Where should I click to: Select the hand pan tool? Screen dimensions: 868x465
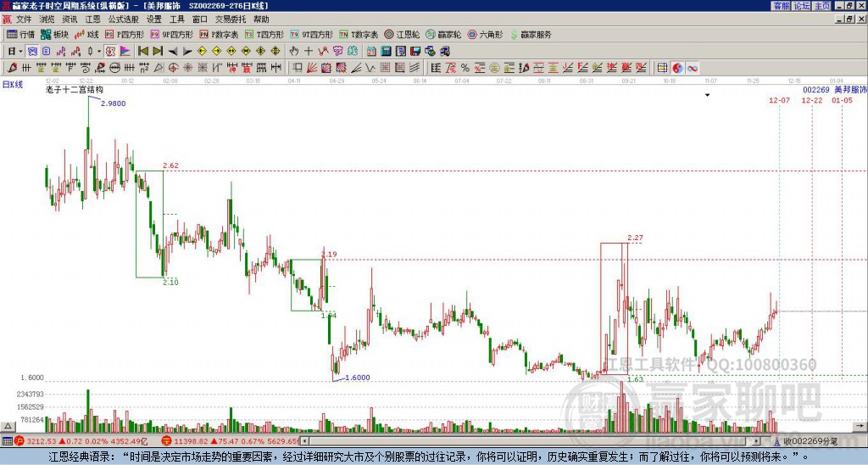294,51
